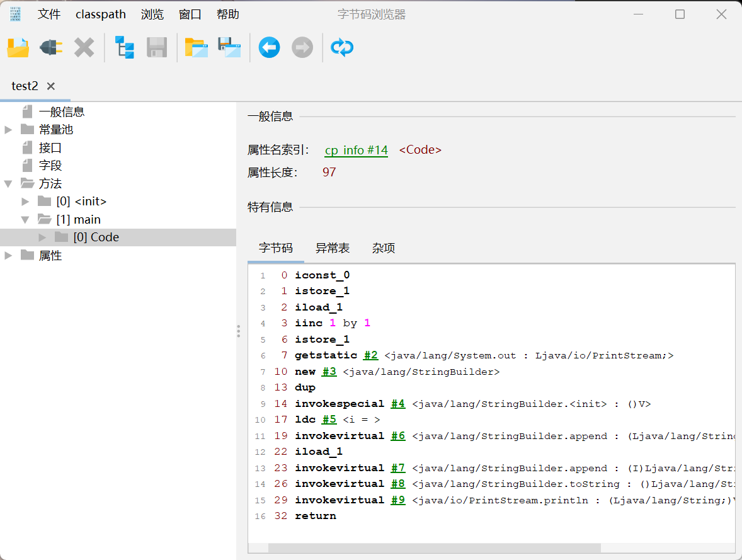The width and height of the screenshot is (742, 560).
Task: Click the save workspace floppy icon
Action: tap(229, 47)
